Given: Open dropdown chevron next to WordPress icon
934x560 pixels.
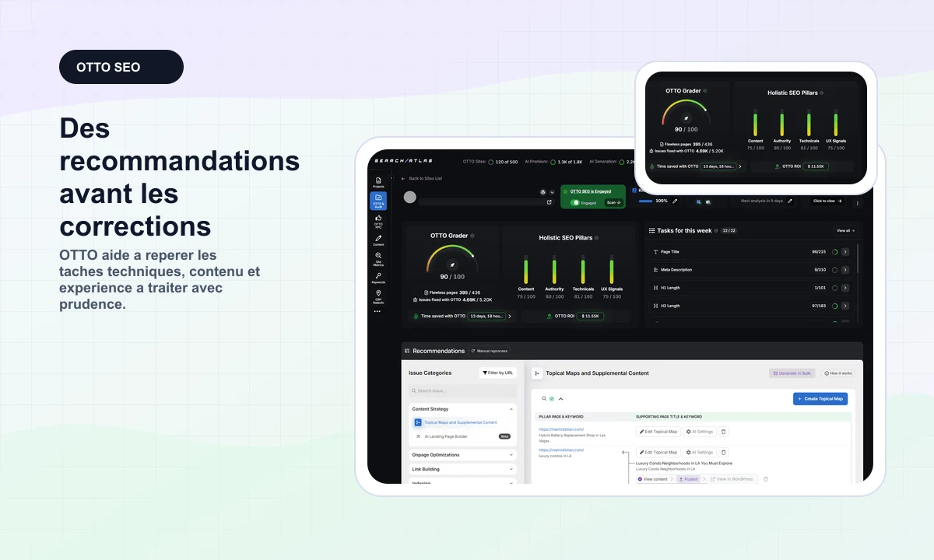Looking at the screenshot, I should [x=552, y=192].
